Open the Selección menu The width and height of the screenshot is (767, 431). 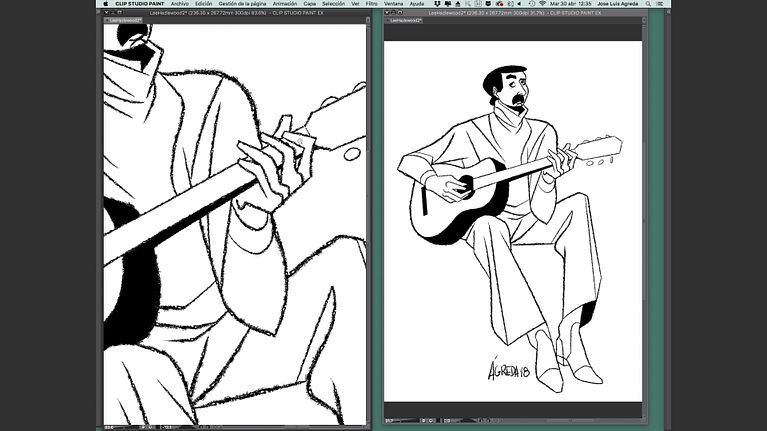[x=333, y=4]
